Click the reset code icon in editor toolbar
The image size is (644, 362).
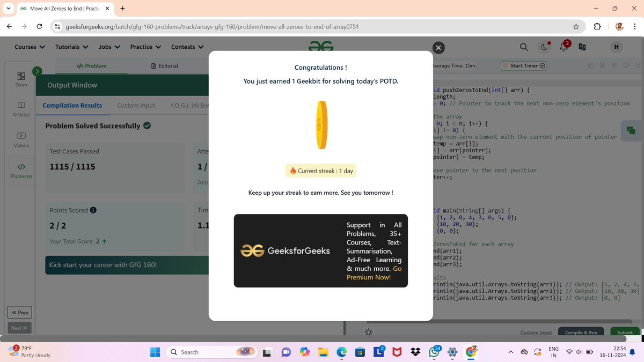tap(626, 65)
